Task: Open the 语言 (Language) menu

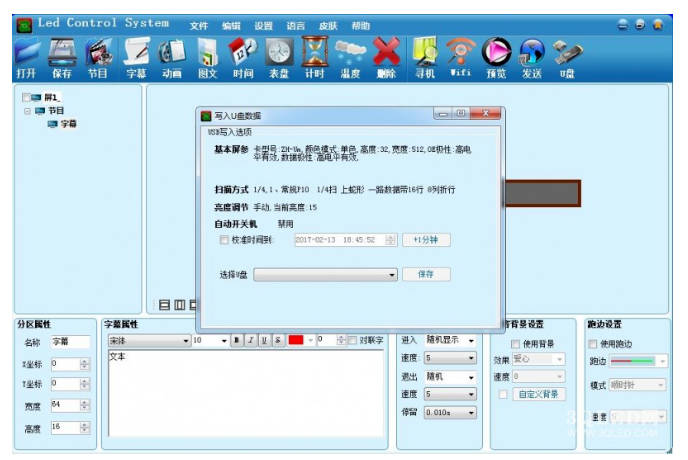Action: 295,26
